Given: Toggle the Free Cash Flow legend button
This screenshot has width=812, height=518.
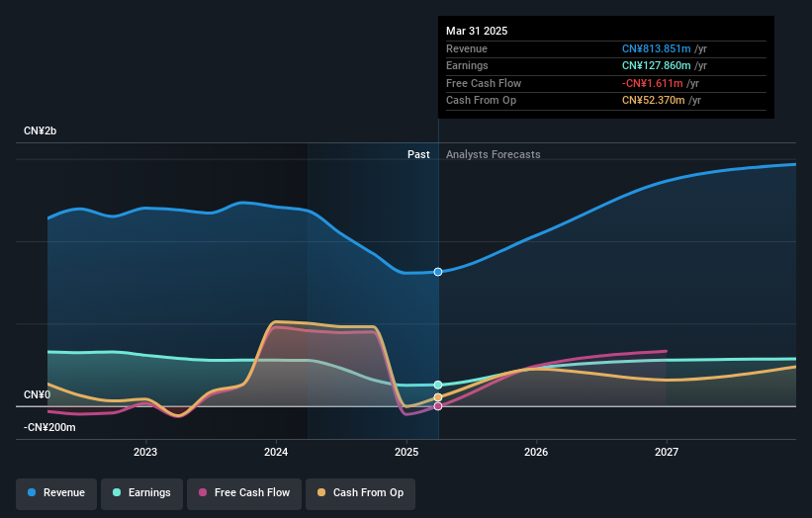Looking at the screenshot, I should pyautogui.click(x=244, y=492).
